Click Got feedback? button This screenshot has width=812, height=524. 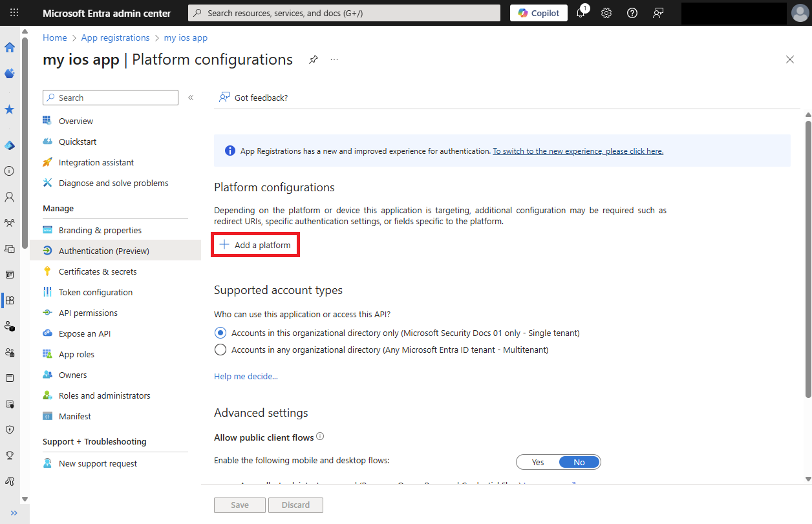tap(253, 98)
